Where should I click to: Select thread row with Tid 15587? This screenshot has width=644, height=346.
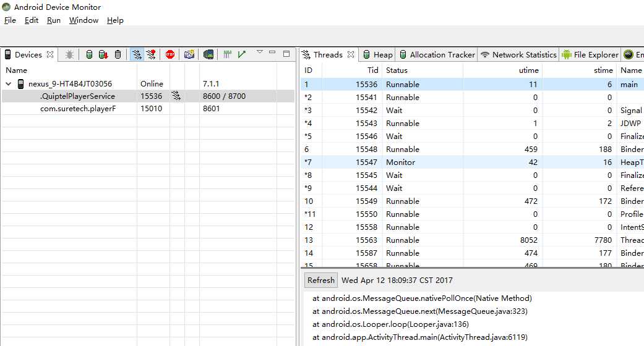pyautogui.click(x=472, y=253)
